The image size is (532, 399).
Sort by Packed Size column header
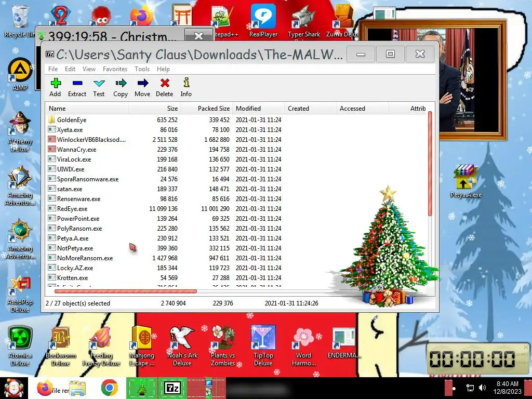point(207,109)
